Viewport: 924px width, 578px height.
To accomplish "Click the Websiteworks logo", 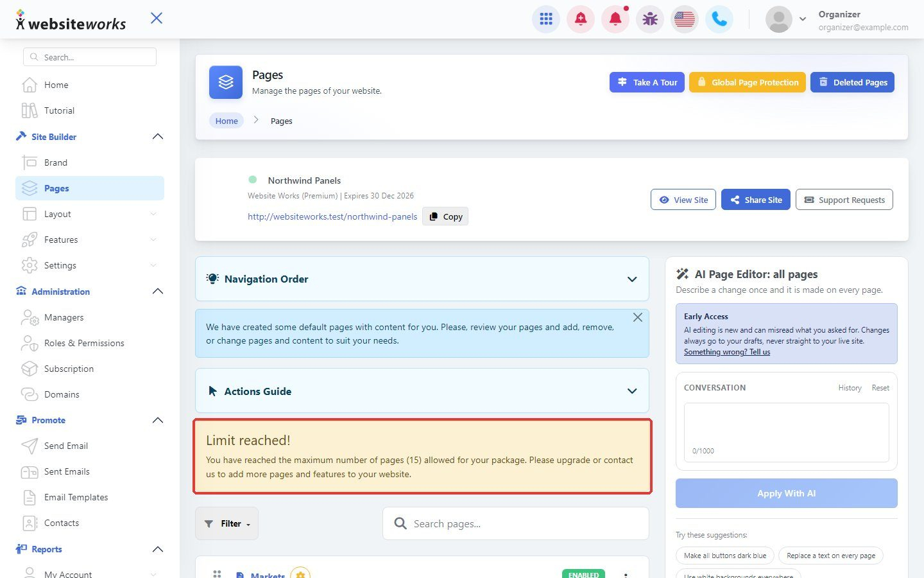I will [x=71, y=21].
